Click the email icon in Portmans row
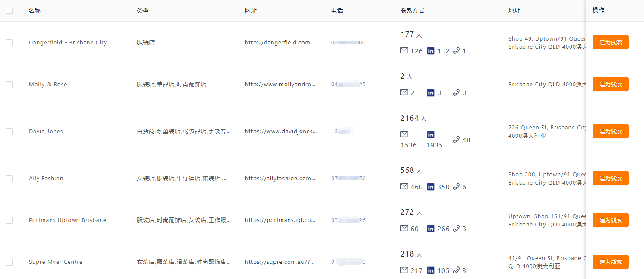Image resolution: width=644 pixels, height=279 pixels. (404, 229)
